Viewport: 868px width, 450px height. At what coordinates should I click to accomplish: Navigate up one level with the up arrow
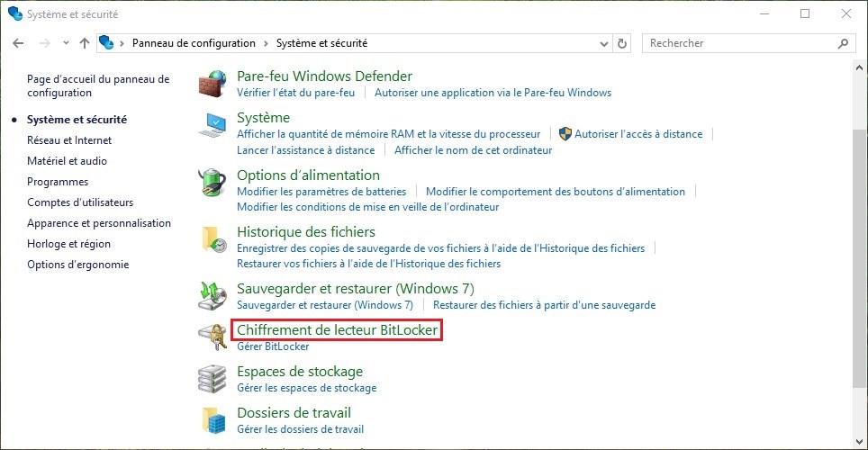84,43
